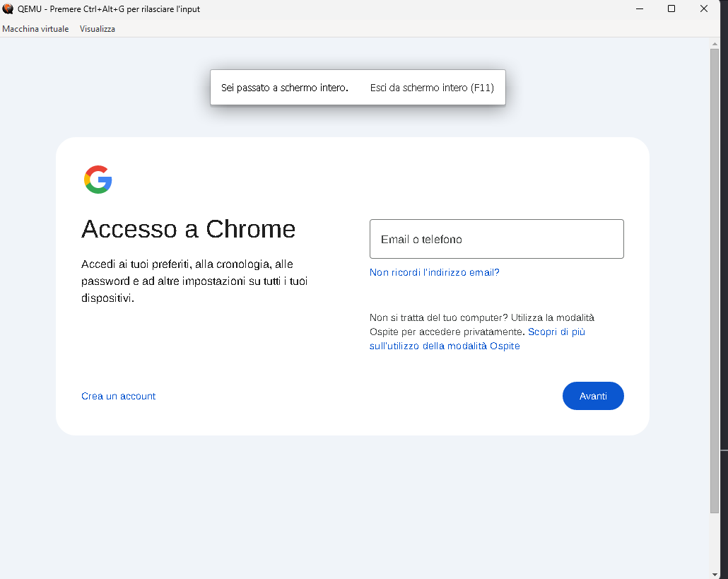728x579 pixels.
Task: Click the 'Sei passato a schermo intero' message
Action: [285, 88]
